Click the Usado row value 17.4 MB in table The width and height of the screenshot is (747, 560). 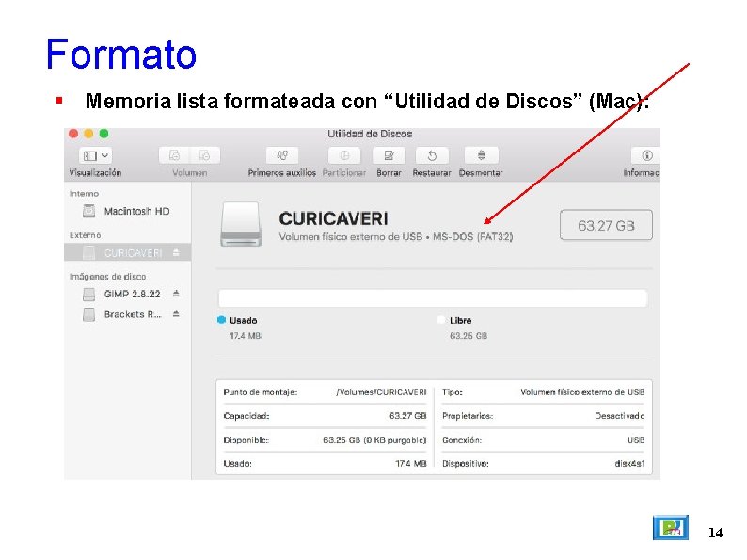[x=410, y=464]
